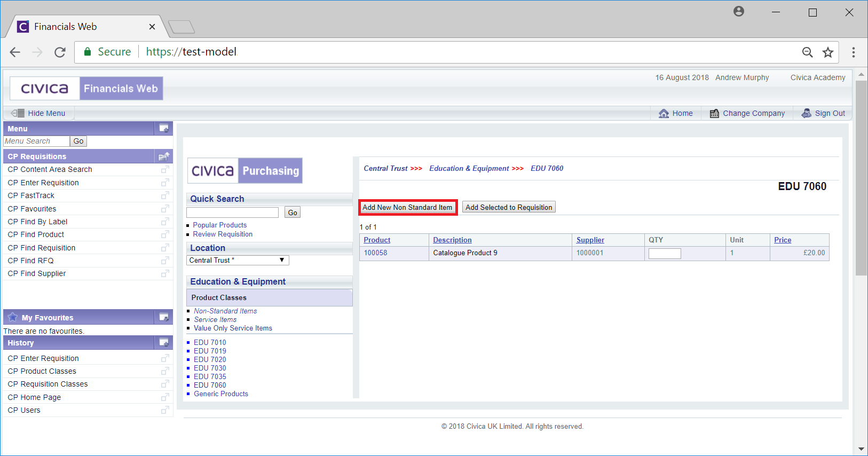Open CP Requisition Classes new-window icon
Image resolution: width=868 pixels, height=456 pixels.
tap(165, 384)
